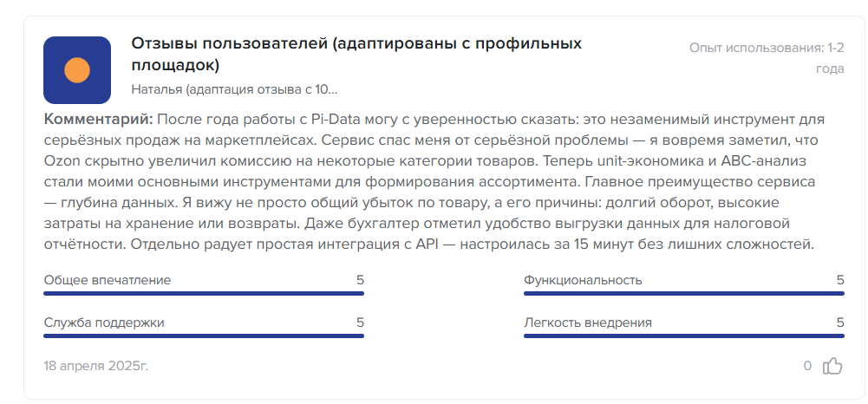
Task: Click the like counter showing 0
Action: pyautogui.click(x=807, y=366)
